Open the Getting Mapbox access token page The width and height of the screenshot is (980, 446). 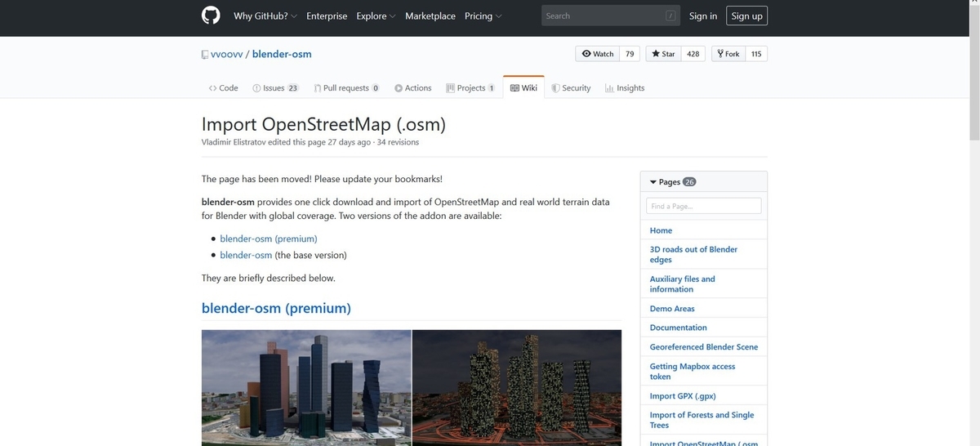pyautogui.click(x=693, y=372)
